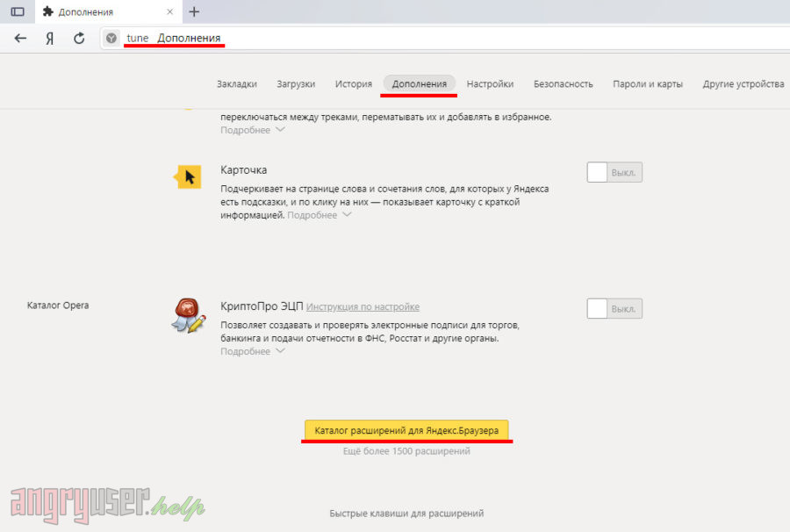Viewport: 790px width, 532px height.
Task: Reload the page with refresh icon
Action: 79,38
